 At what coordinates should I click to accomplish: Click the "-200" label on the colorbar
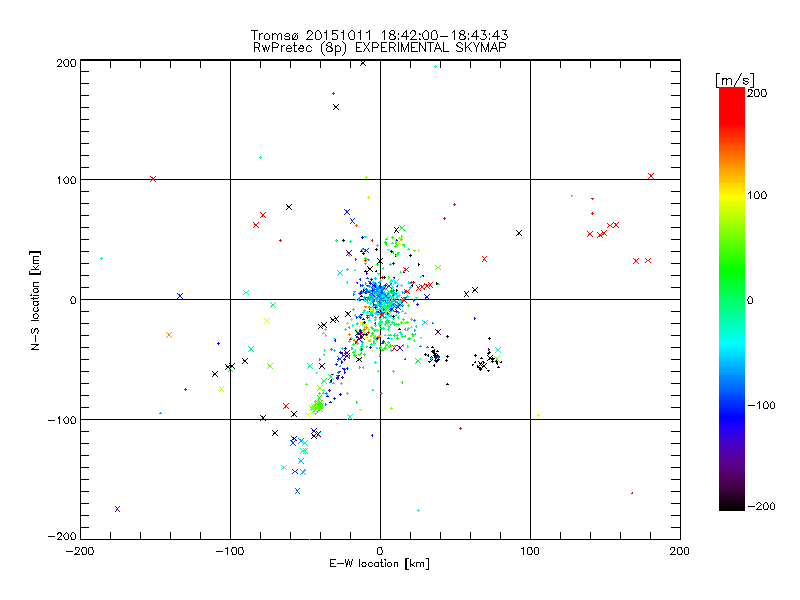(761, 506)
